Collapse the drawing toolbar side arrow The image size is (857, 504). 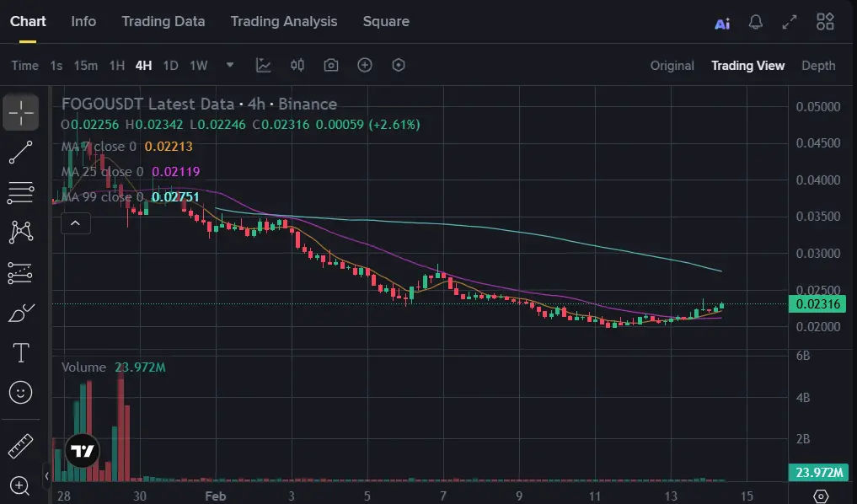pyautogui.click(x=47, y=475)
